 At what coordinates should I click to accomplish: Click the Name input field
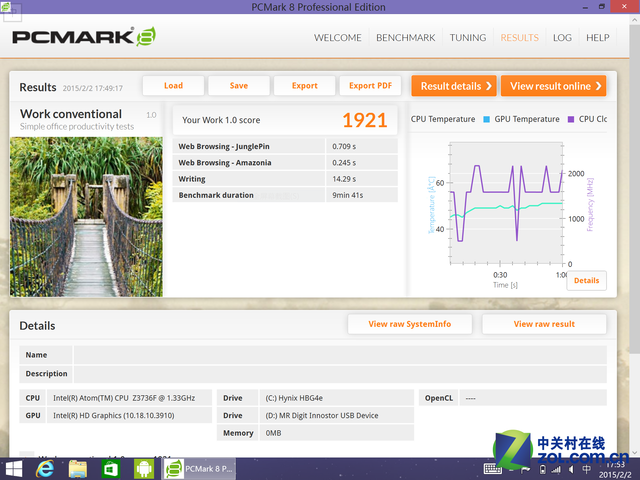[x=340, y=355]
